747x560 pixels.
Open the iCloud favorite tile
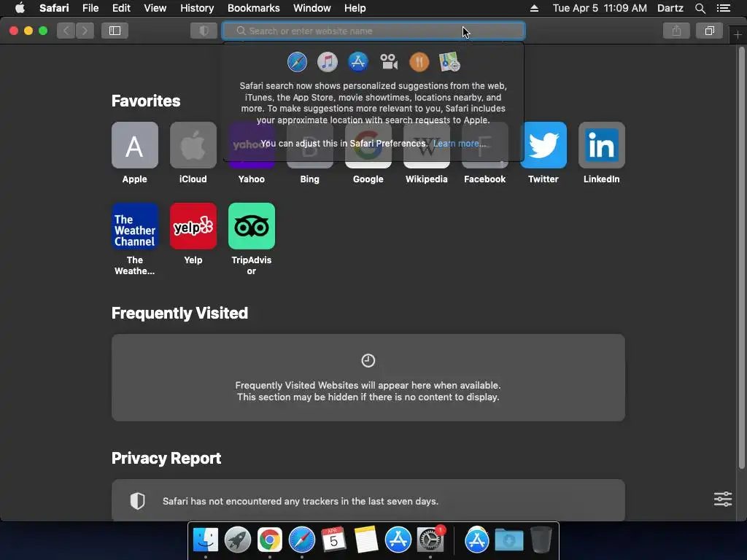tap(193, 145)
